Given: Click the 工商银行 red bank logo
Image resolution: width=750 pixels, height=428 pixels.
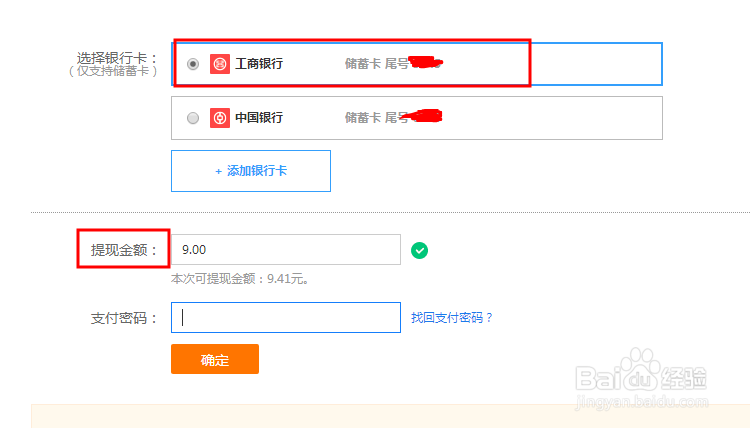Looking at the screenshot, I should point(219,64).
